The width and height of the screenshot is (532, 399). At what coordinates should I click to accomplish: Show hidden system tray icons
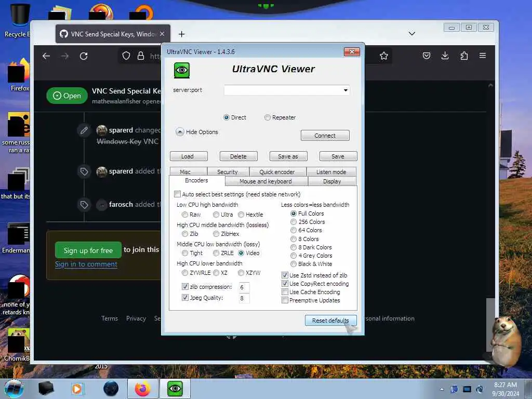[442, 389]
